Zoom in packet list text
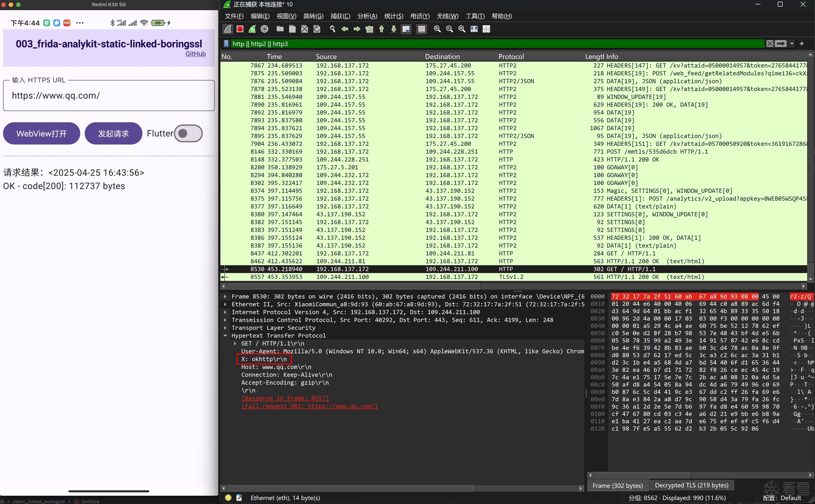The width and height of the screenshot is (815, 504). tap(437, 29)
